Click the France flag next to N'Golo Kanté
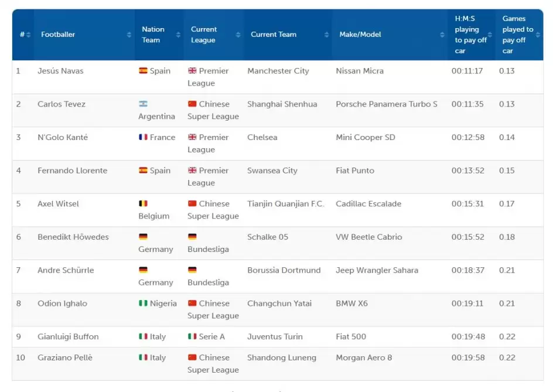553x392 pixels. [143, 137]
